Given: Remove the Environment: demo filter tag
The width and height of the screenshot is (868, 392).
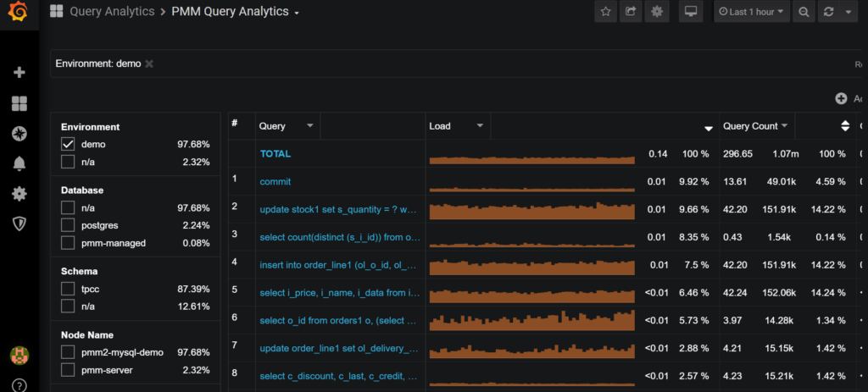Looking at the screenshot, I should 149,63.
